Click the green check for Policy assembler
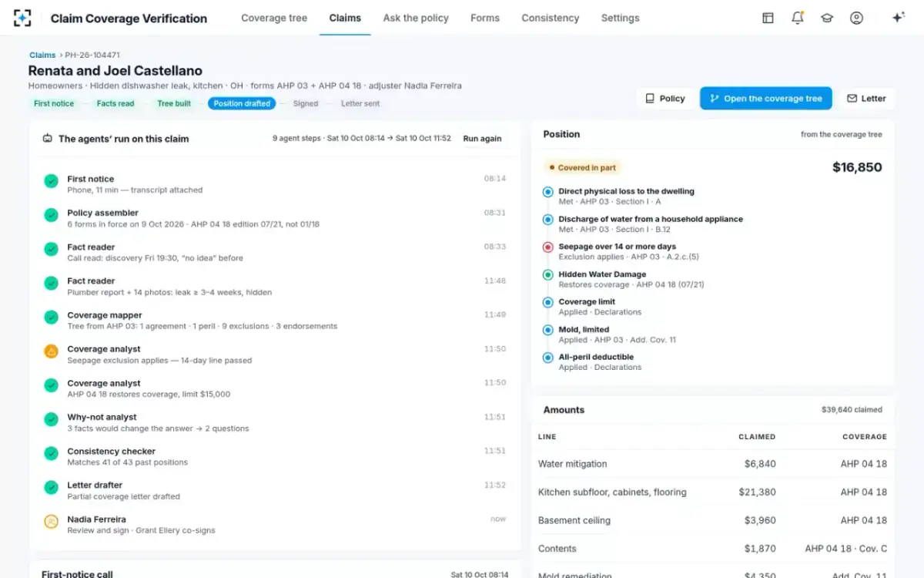Screen dimensions: 924x578 [x=51, y=215]
